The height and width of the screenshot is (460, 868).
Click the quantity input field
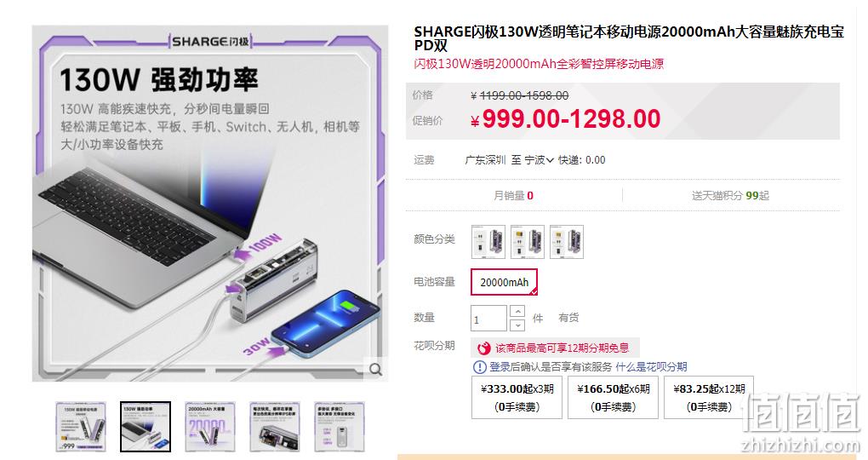488,318
